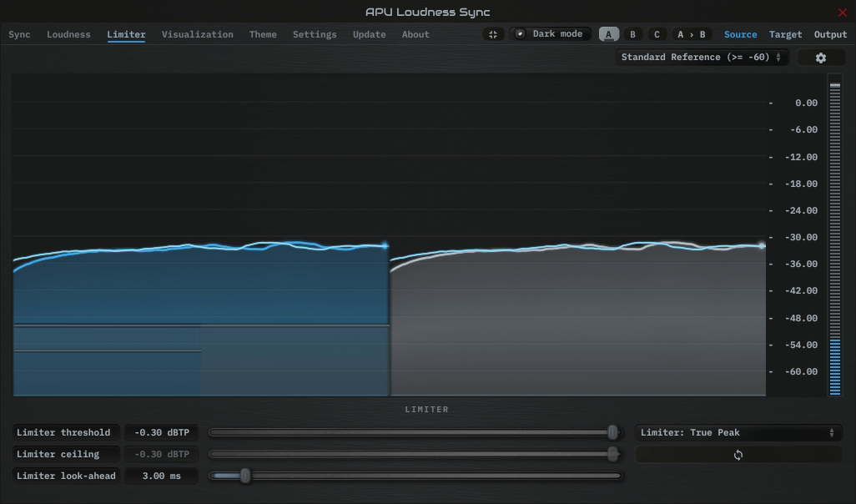Adjust the Limiter threshold slider handle
856x504 pixels.
tap(612, 432)
